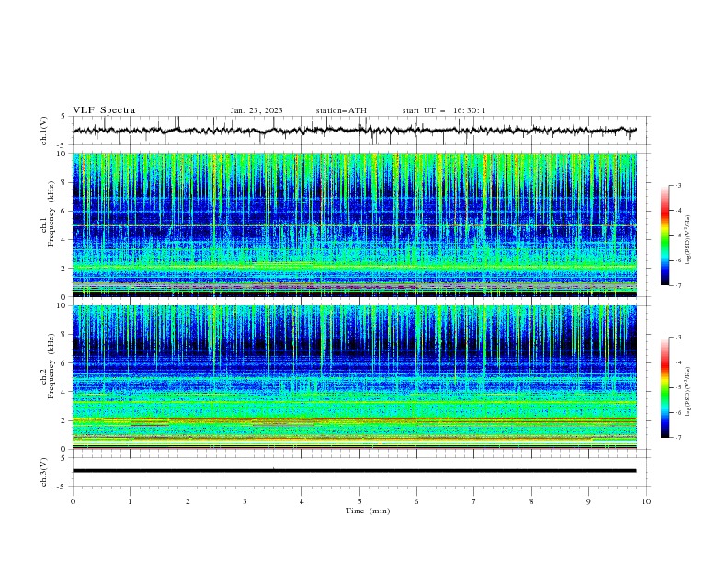The height and width of the screenshot is (563, 728).
Task: Click the ch.2 spectrogram color scale bar
Action: point(665,387)
